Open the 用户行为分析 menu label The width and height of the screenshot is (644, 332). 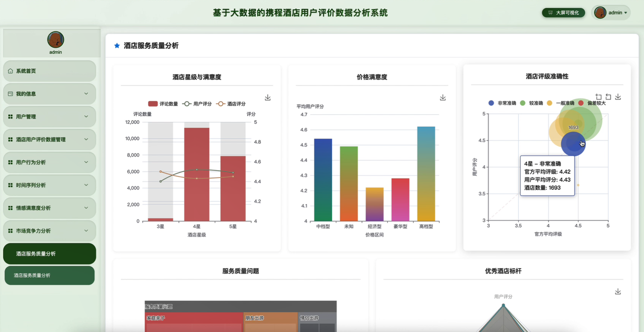point(31,162)
